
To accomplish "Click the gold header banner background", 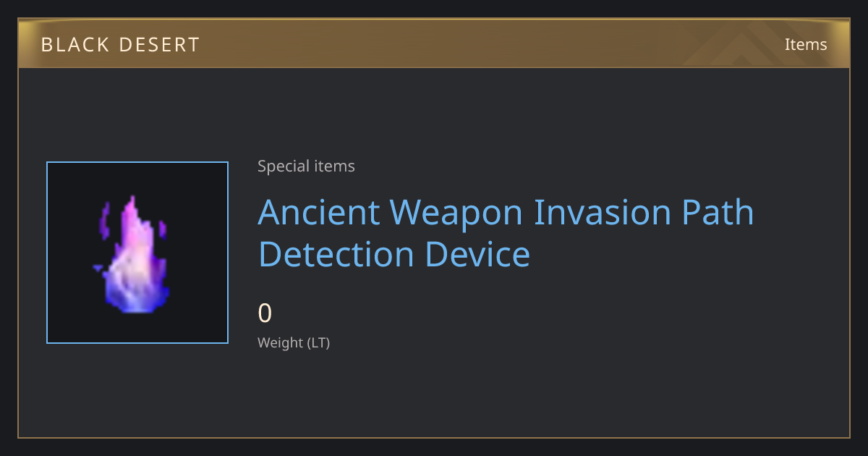I will point(434,43).
